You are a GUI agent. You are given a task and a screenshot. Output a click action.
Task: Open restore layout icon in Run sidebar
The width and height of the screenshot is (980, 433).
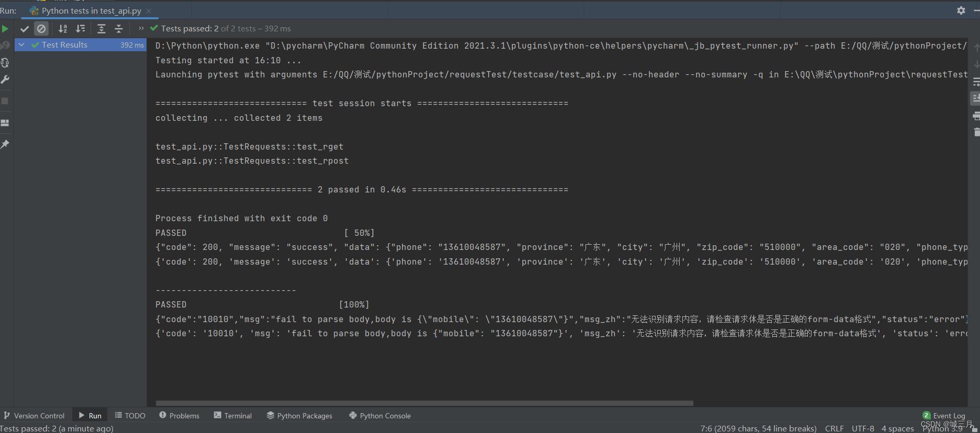click(x=5, y=123)
